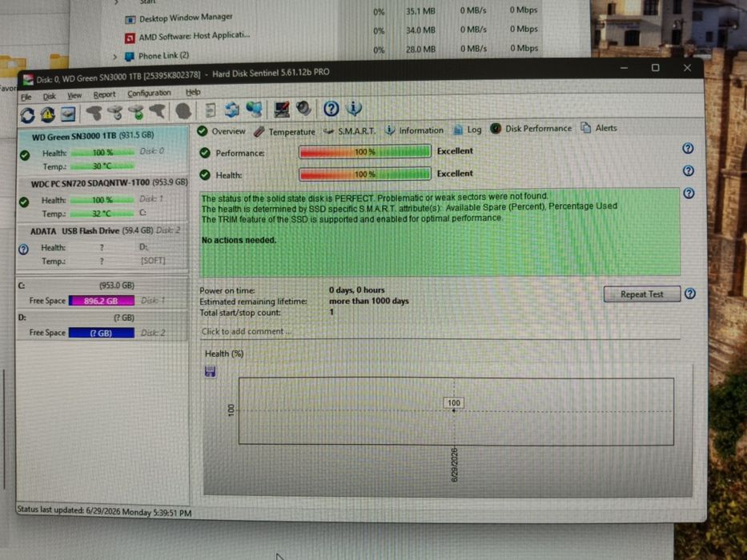Click the disk with clock test icon
Screen dimensions: 747x560
(114, 112)
